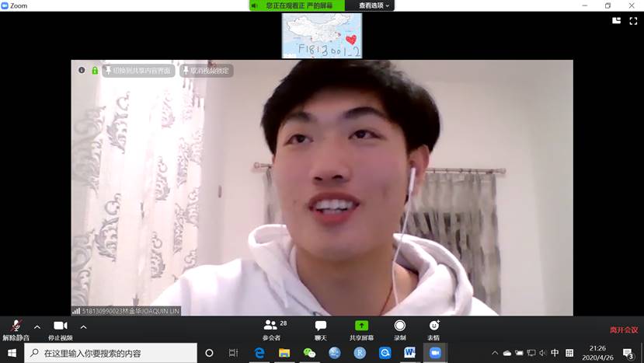The image size is (644, 363).
Task: Click the Windows taskbar search box
Action: click(x=111, y=353)
